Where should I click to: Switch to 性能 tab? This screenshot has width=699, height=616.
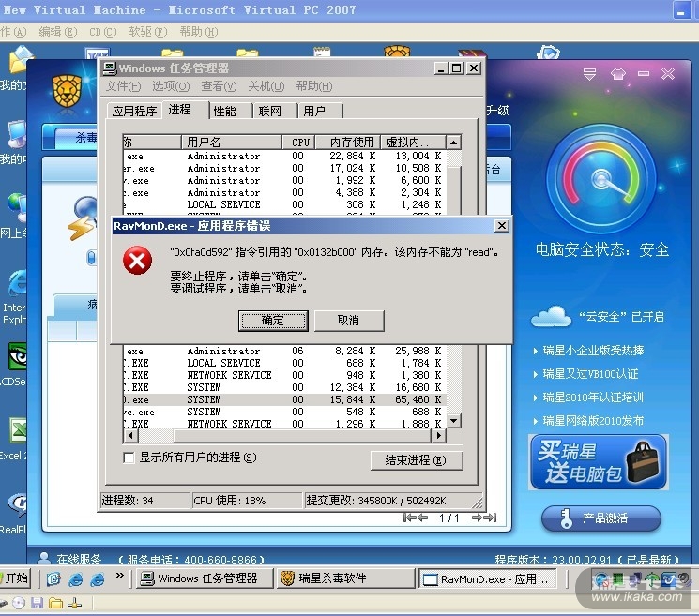click(x=230, y=111)
